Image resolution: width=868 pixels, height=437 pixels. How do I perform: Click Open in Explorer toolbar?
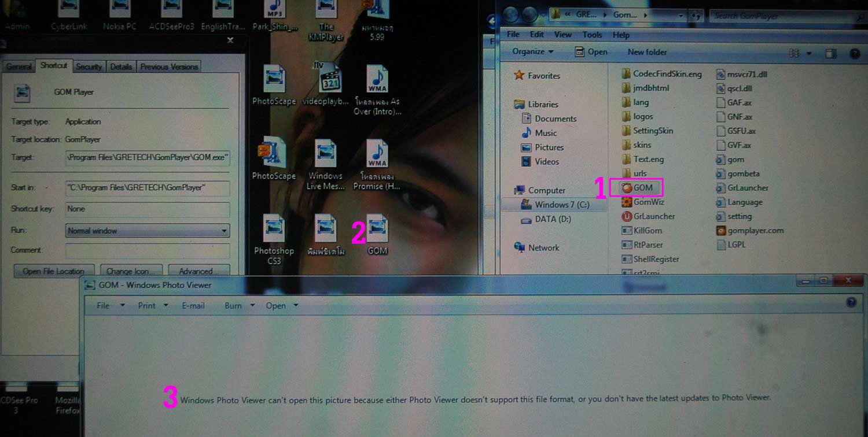(591, 52)
